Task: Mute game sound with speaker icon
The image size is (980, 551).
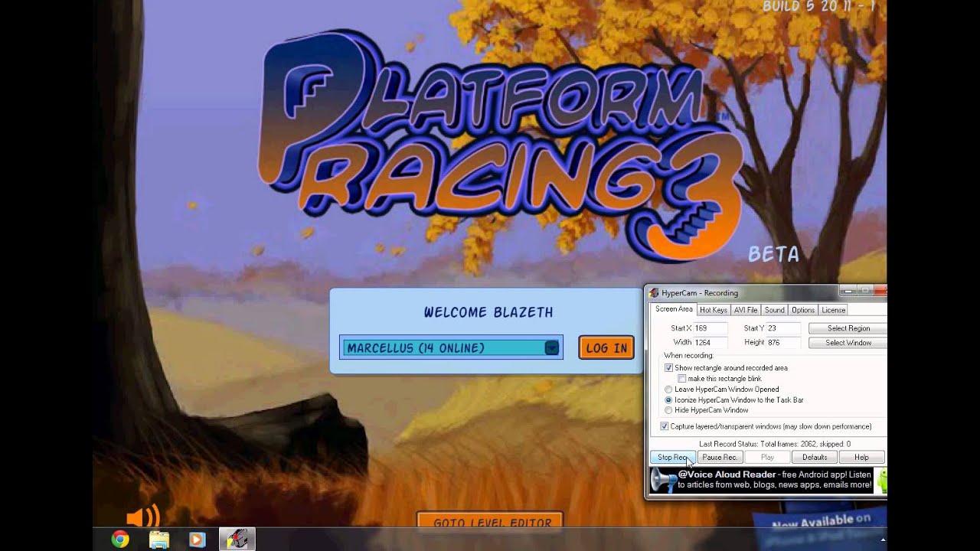Action: (142, 517)
